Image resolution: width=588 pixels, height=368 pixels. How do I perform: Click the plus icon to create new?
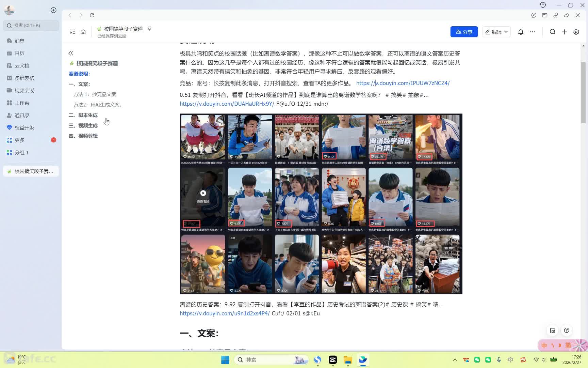(x=564, y=32)
